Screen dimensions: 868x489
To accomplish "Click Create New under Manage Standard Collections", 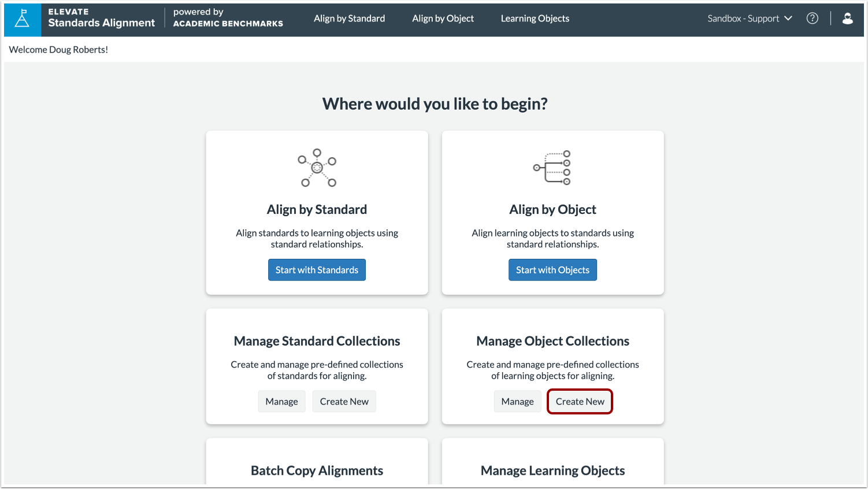I will point(344,402).
